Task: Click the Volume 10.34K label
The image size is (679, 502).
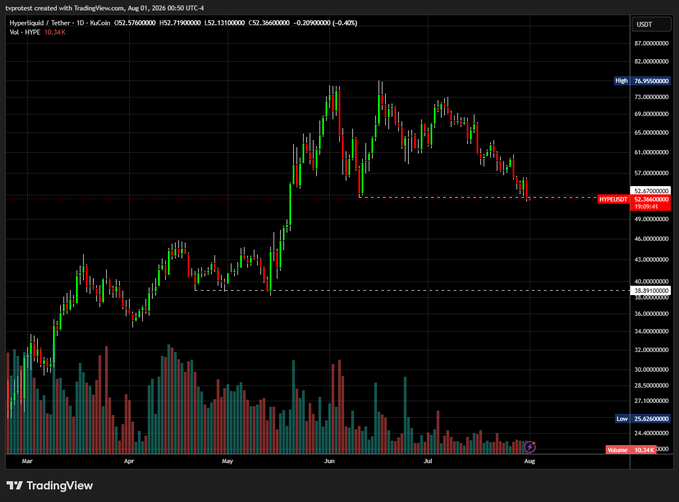Action: click(x=631, y=450)
